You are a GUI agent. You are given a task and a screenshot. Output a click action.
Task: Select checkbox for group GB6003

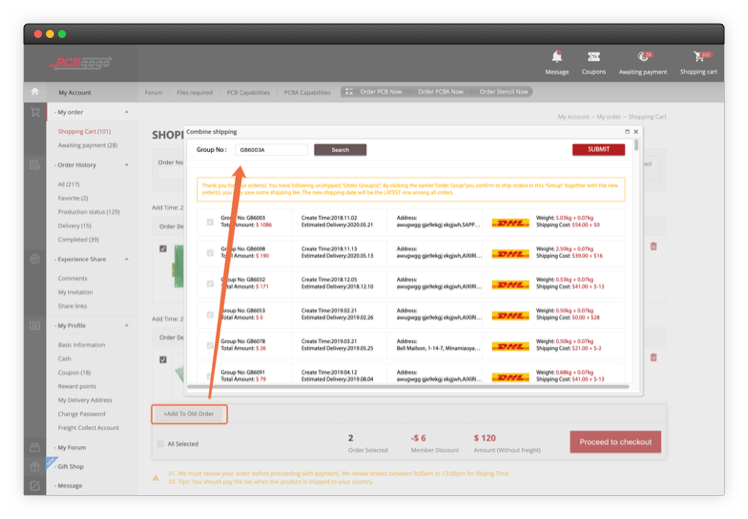210,222
